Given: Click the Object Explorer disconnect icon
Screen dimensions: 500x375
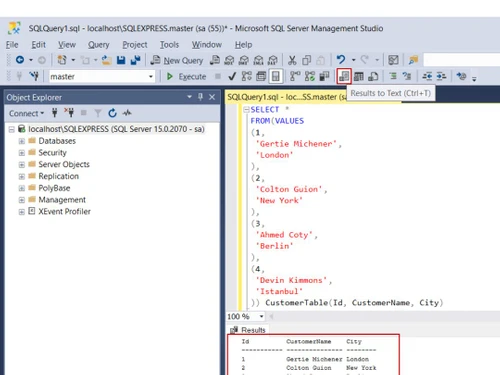Looking at the screenshot, I should tap(69, 113).
